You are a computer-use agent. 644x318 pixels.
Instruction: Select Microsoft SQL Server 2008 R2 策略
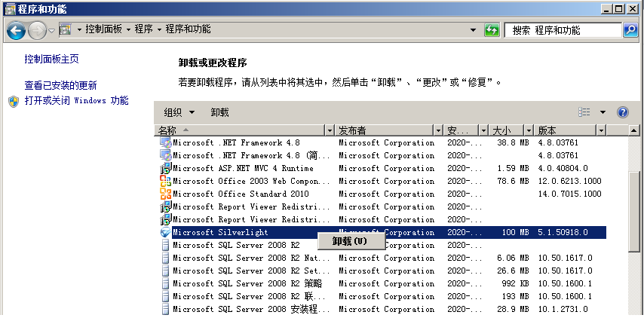point(247,283)
